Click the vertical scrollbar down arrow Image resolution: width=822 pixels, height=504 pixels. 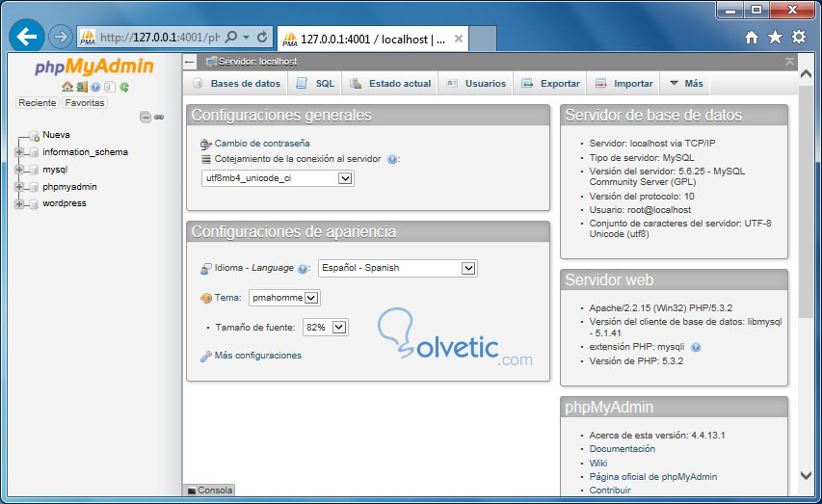tap(806, 475)
